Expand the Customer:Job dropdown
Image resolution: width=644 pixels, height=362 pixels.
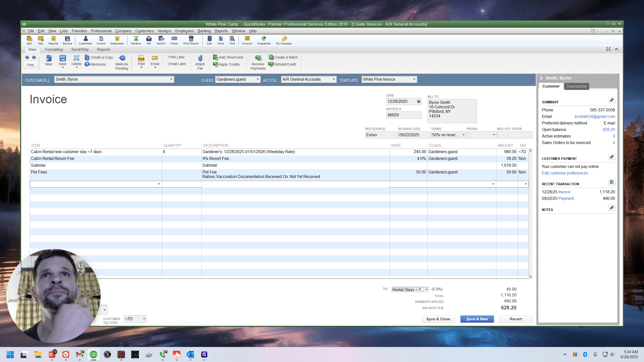[x=171, y=79]
